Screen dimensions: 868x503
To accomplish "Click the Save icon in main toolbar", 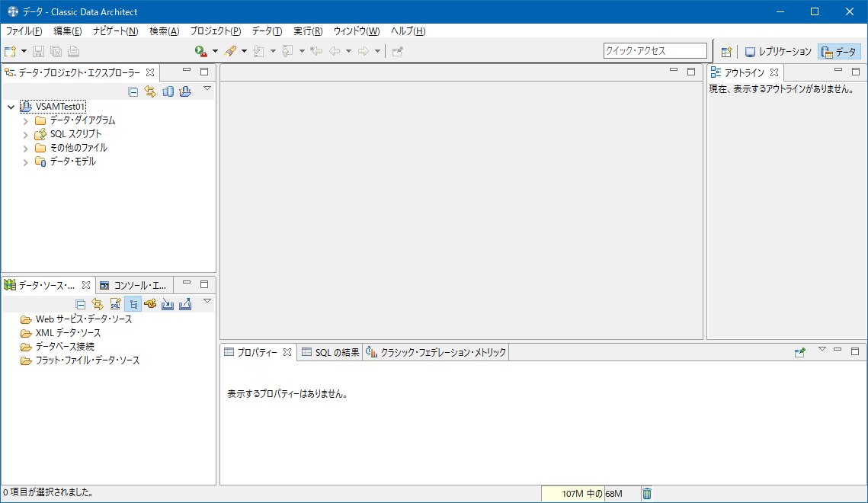I will tap(38, 52).
